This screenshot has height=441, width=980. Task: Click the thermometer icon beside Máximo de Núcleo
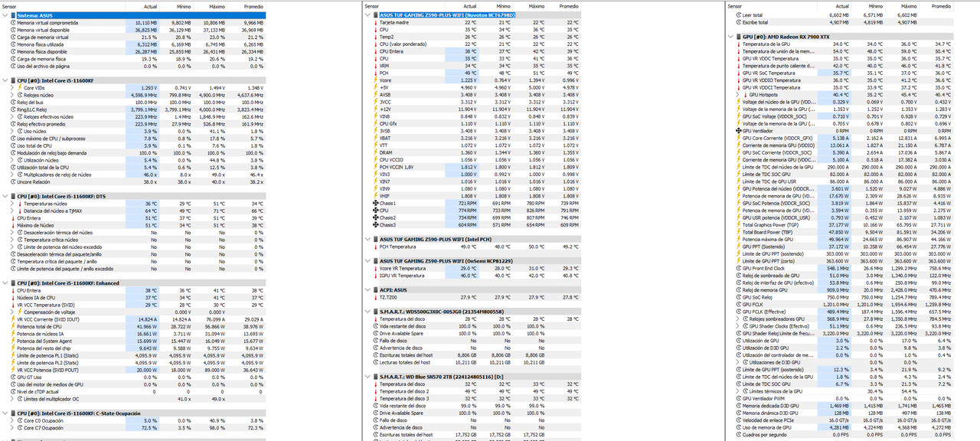point(12,225)
